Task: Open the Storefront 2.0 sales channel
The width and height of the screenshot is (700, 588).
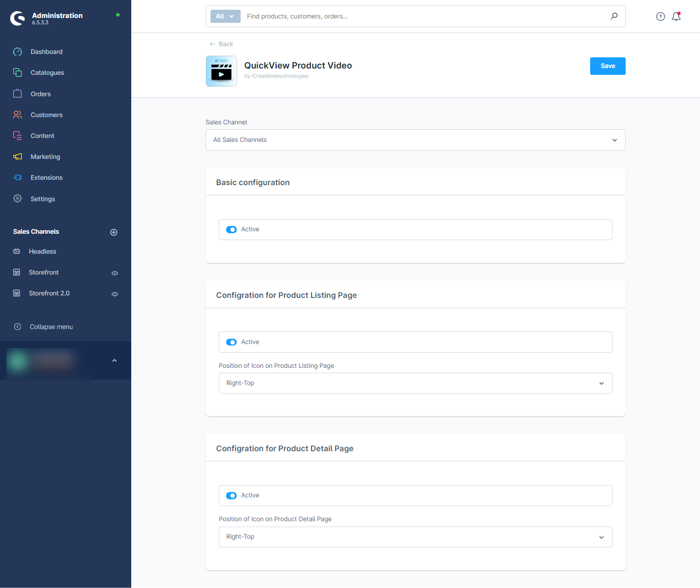Action: click(49, 293)
